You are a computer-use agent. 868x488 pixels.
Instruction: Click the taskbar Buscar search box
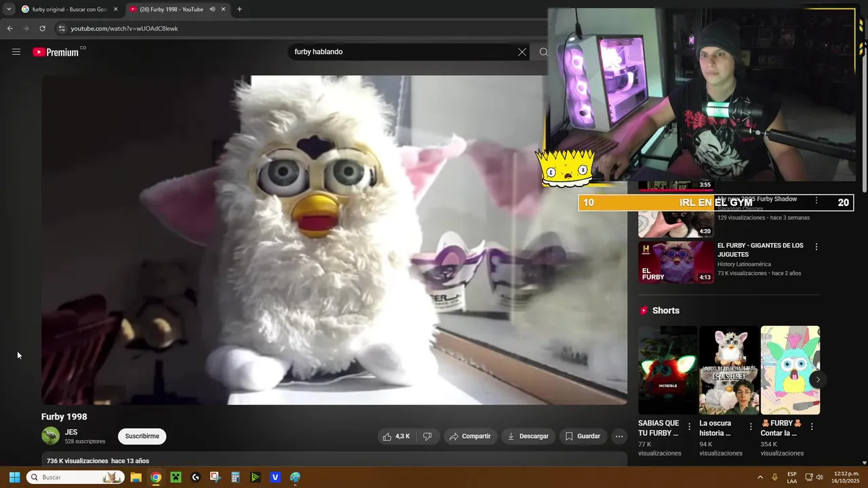tap(76, 477)
